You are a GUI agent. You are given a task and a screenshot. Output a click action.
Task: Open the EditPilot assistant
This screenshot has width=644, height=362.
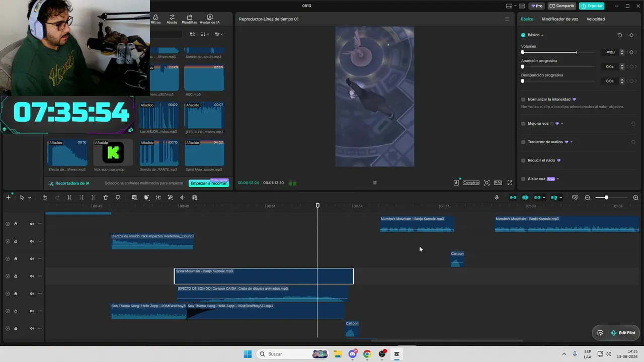[623, 333]
